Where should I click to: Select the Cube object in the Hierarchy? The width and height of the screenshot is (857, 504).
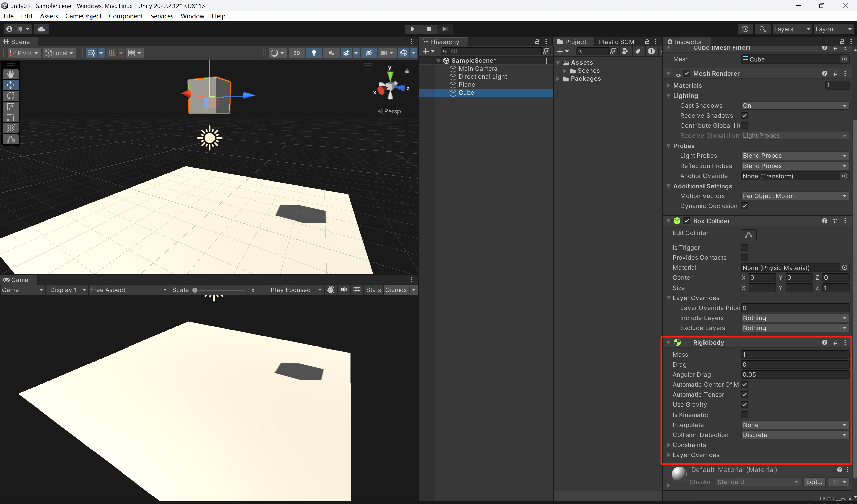(466, 93)
